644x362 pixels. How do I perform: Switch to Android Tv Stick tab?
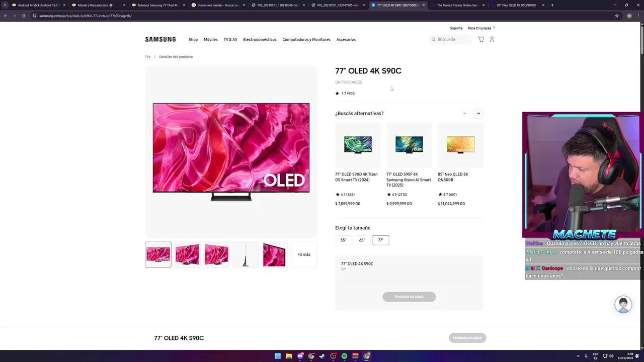click(x=39, y=5)
